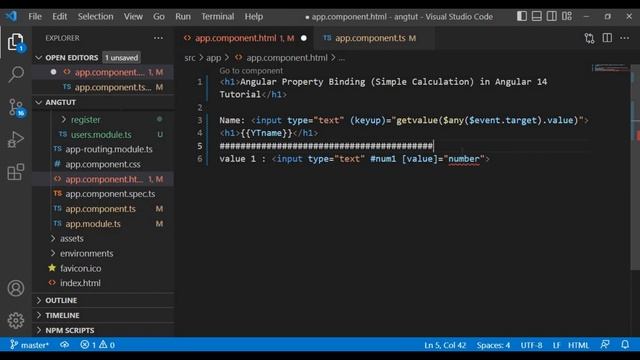The image size is (640, 360).
Task: Click the Go to component code lens link
Action: 251,71
